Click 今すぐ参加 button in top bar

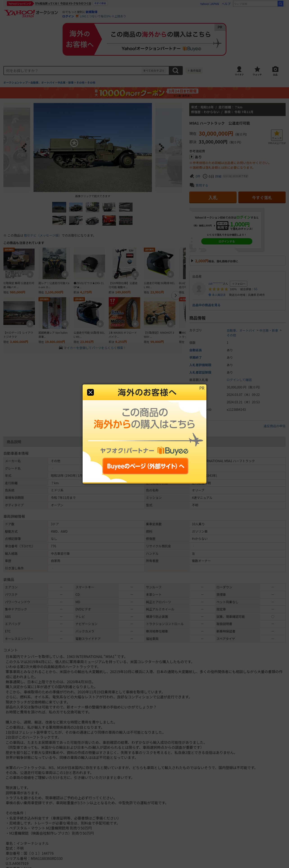pos(100,3)
